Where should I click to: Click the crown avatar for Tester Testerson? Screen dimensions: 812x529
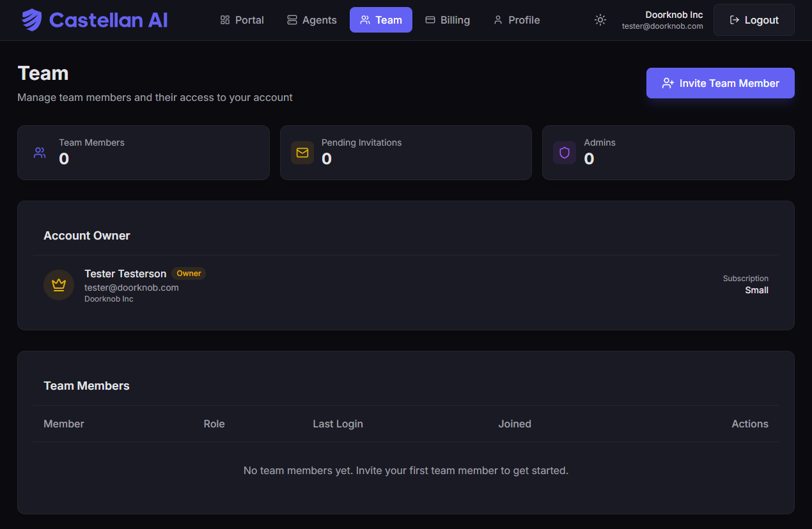[58, 284]
